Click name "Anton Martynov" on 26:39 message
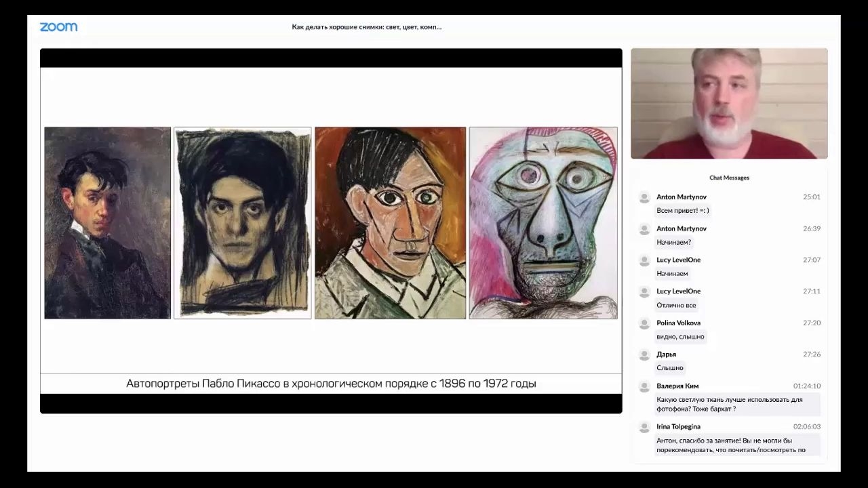The image size is (868, 488). coord(682,229)
